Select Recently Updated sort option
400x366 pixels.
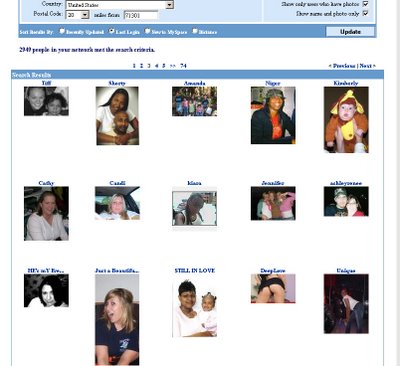62,31
